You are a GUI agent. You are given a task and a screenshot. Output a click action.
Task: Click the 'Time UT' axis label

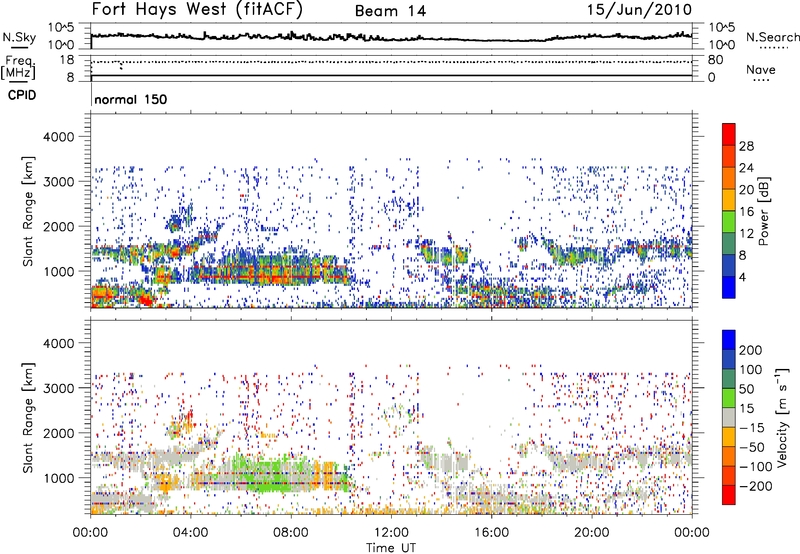(391, 548)
